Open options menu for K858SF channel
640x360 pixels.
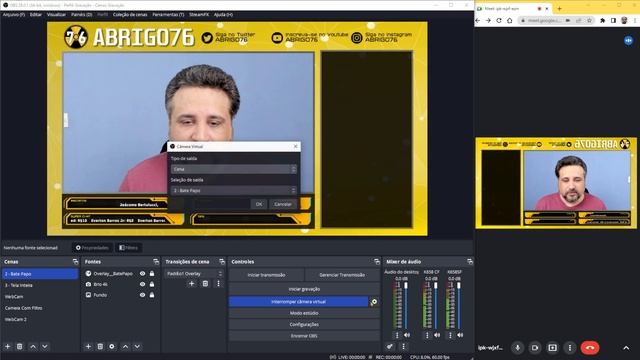click(451, 335)
